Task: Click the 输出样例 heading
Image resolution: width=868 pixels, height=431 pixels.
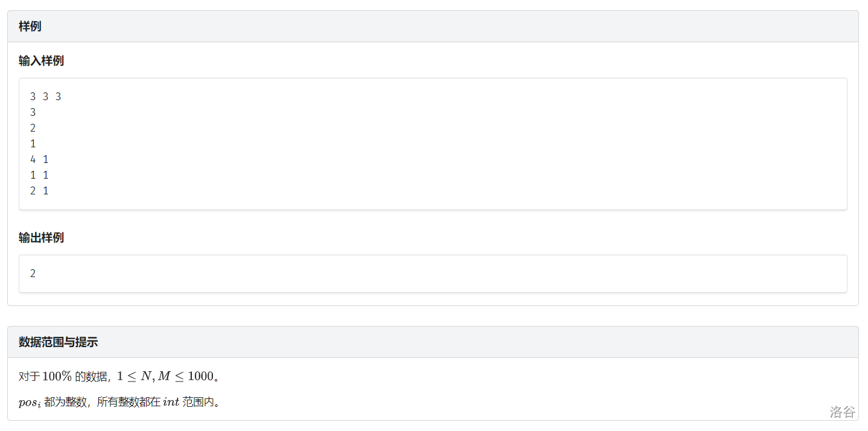Action: (41, 238)
